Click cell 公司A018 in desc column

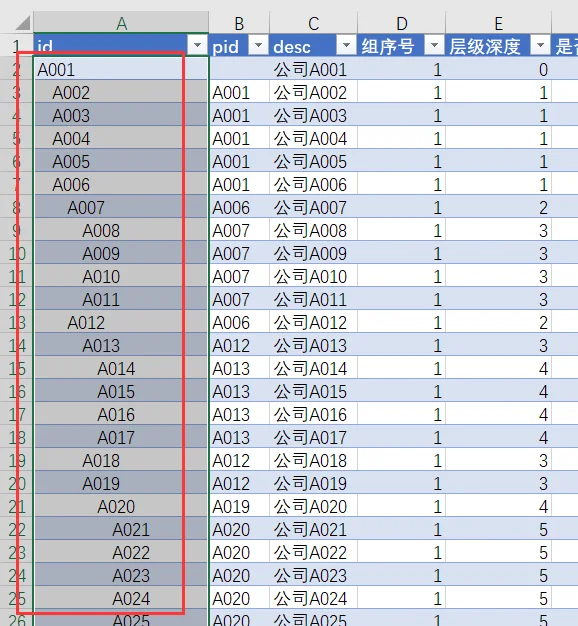click(x=314, y=461)
